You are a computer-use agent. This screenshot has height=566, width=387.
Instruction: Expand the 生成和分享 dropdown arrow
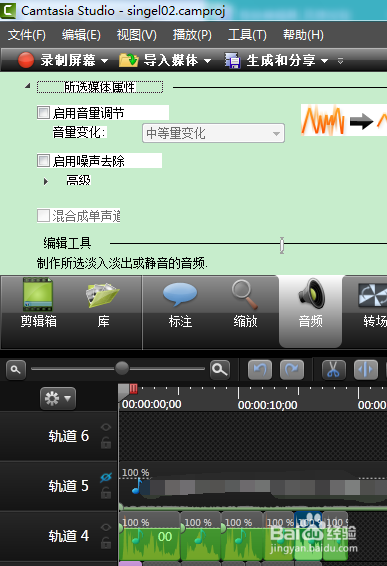pyautogui.click(x=324, y=61)
